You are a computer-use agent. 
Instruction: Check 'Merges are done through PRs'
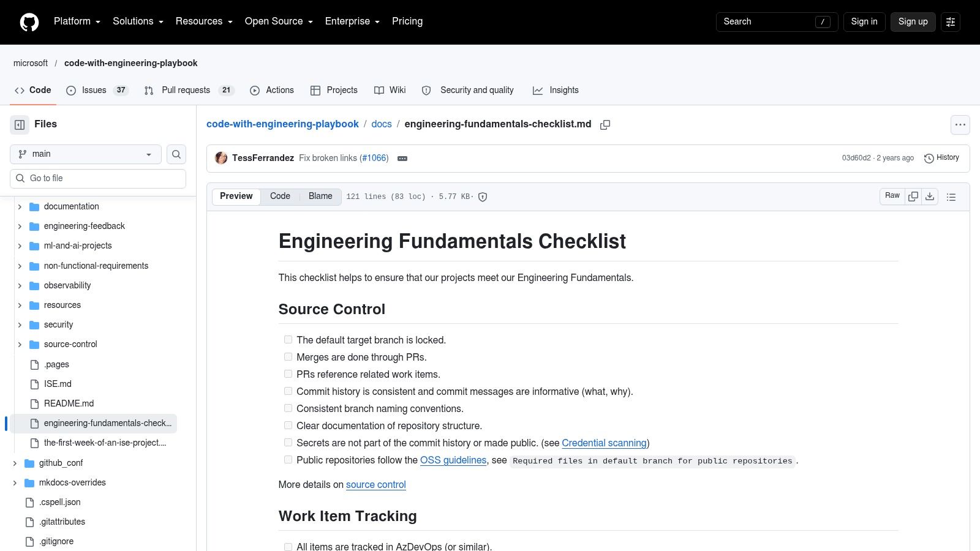pyautogui.click(x=288, y=356)
